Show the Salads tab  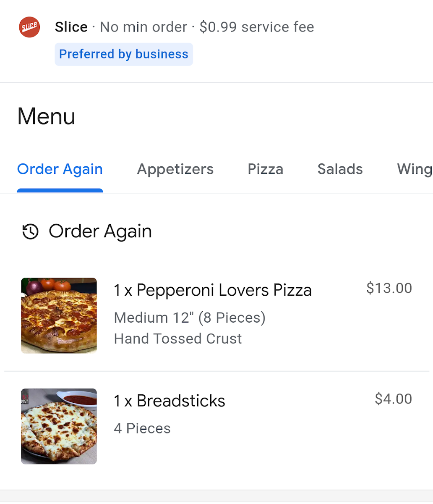[340, 169]
